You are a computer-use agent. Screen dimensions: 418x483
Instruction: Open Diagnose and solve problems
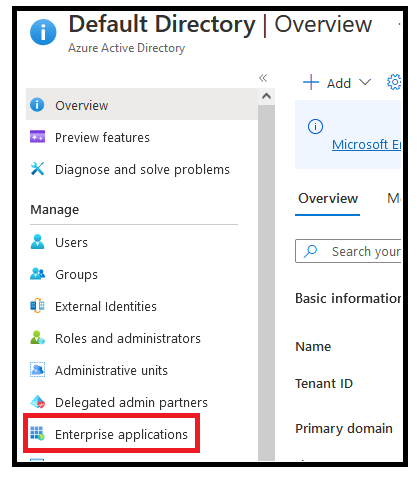(142, 169)
